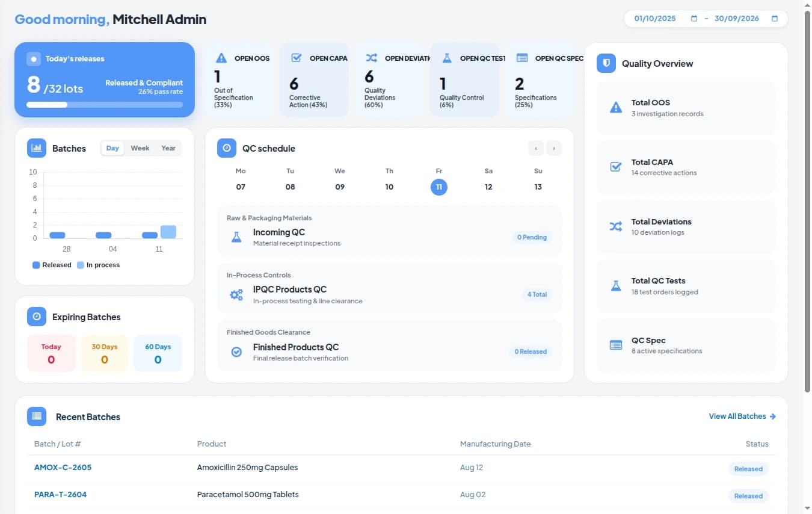This screenshot has height=514, width=812.
Task: Click the Finished Products QC check icon
Action: (236, 351)
